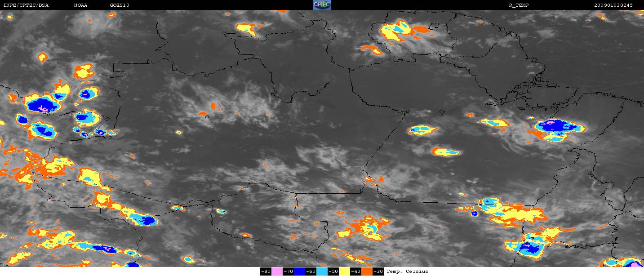
Task: Select the orange legend color swatch
Action: [x=367, y=272]
